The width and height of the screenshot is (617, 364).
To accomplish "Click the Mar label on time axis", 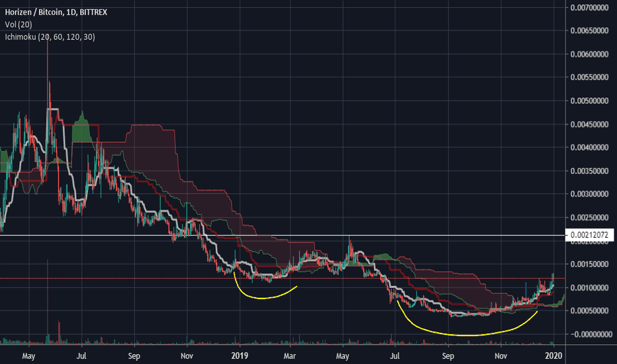I will pos(289,356).
